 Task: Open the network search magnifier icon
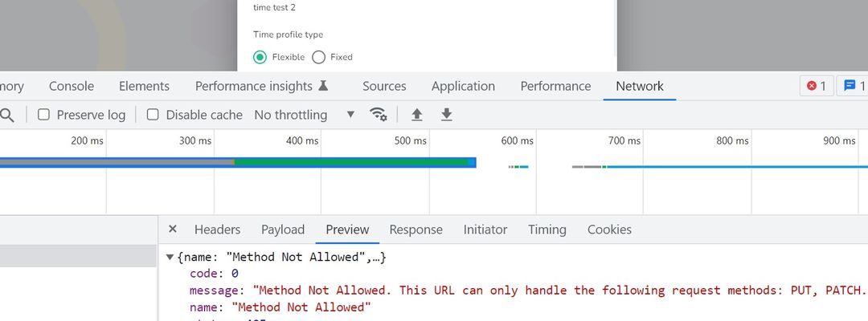click(6, 115)
